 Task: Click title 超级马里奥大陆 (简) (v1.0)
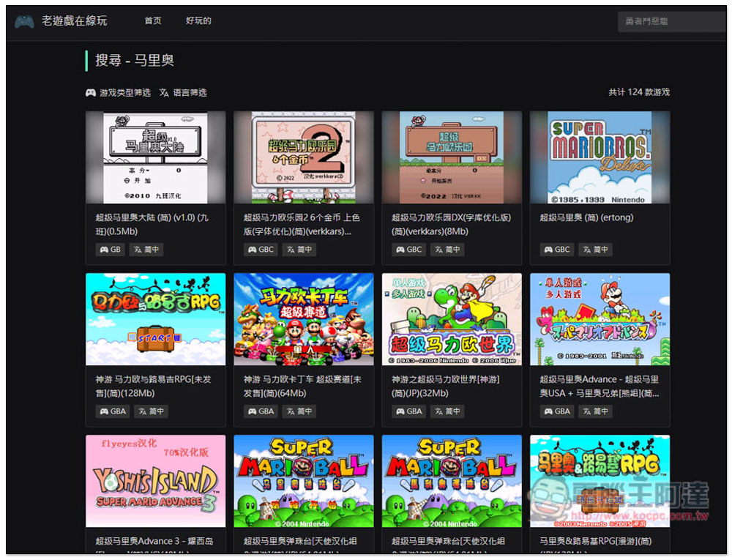(152, 224)
